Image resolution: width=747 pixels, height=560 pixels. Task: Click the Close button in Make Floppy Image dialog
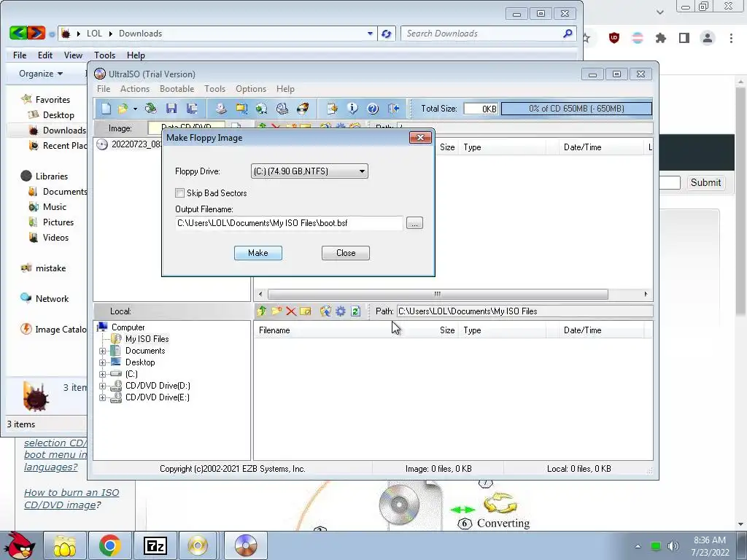tap(345, 253)
